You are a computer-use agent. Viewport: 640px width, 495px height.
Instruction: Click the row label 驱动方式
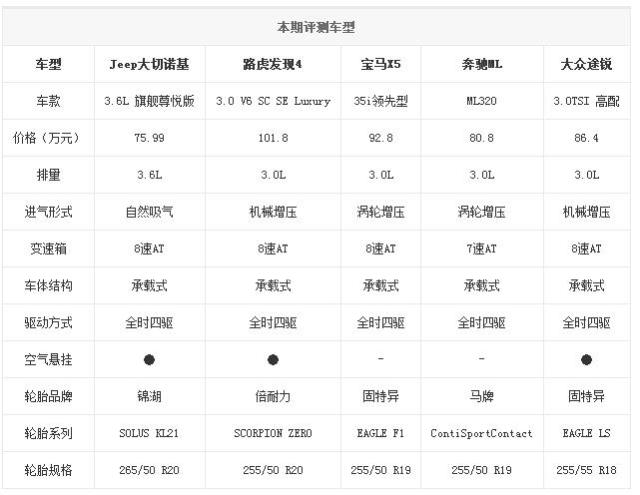(48, 323)
